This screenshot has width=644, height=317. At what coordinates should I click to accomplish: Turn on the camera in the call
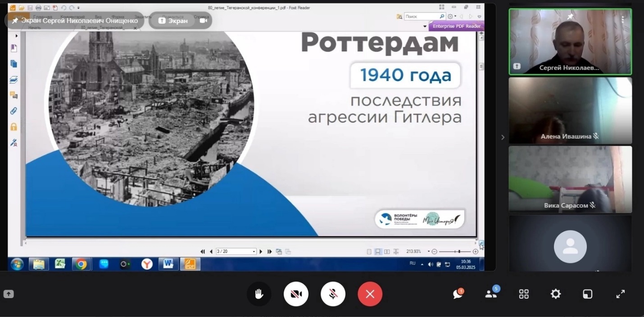[296, 294]
